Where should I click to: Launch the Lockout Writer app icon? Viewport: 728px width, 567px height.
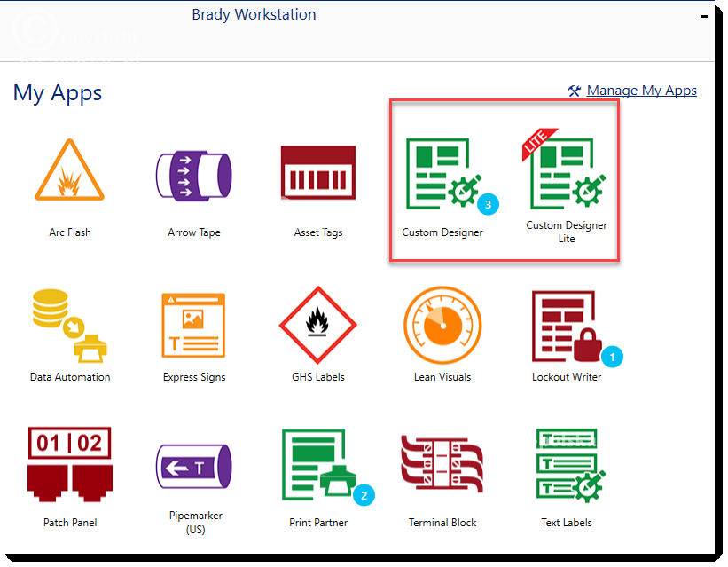pos(567,327)
